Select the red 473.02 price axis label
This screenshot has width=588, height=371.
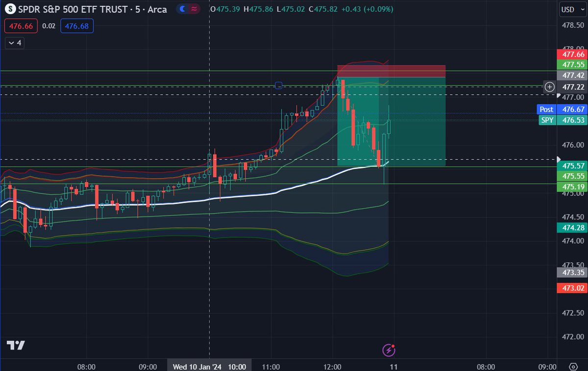coord(572,288)
